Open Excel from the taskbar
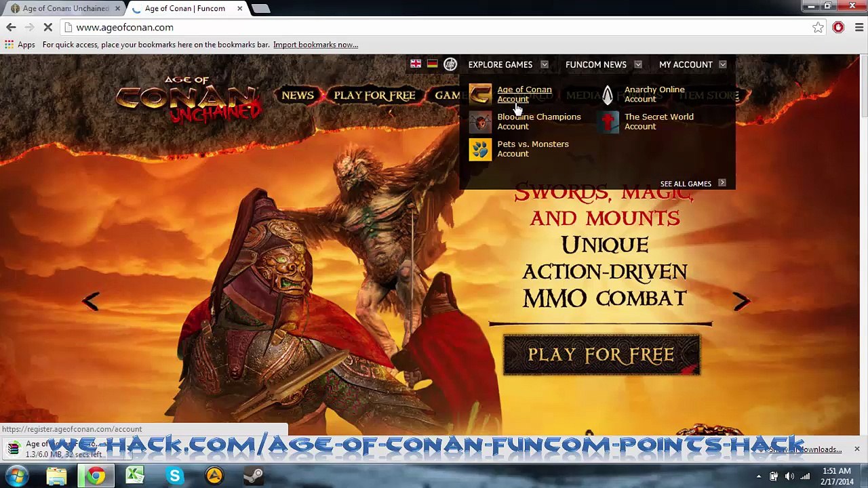 [x=135, y=476]
